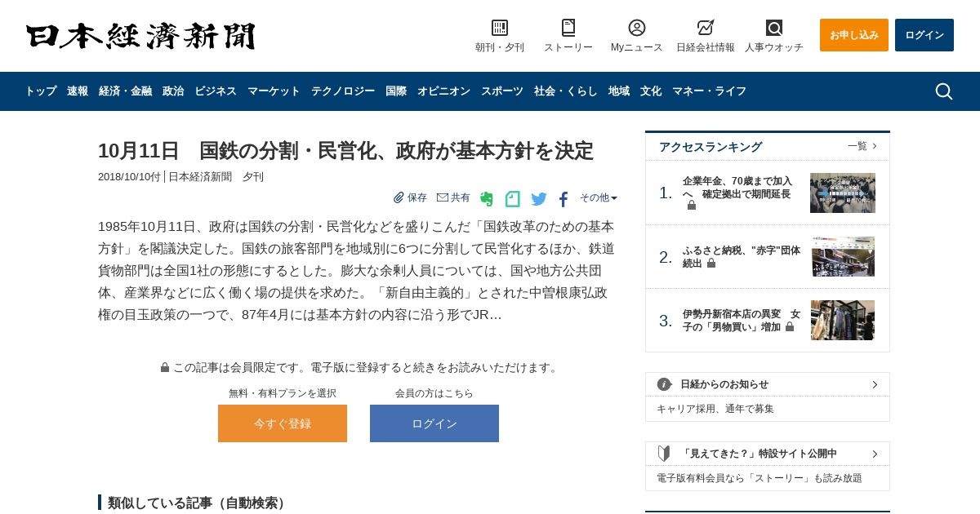Share article via the green notebook icon

(x=513, y=198)
